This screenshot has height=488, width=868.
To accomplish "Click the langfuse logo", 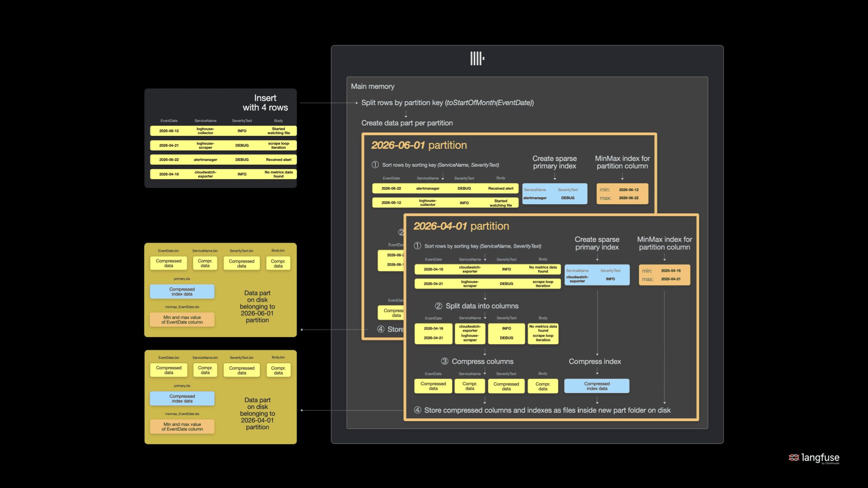I will (x=814, y=458).
